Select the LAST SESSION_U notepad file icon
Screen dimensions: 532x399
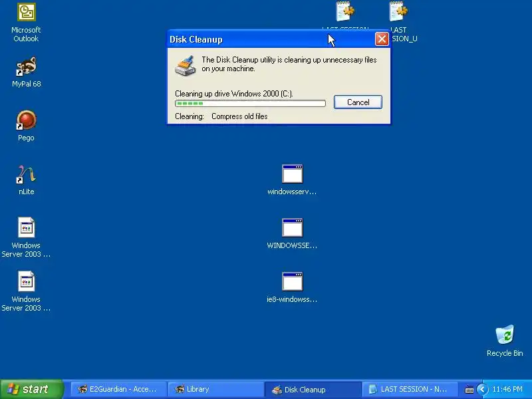[x=399, y=12]
